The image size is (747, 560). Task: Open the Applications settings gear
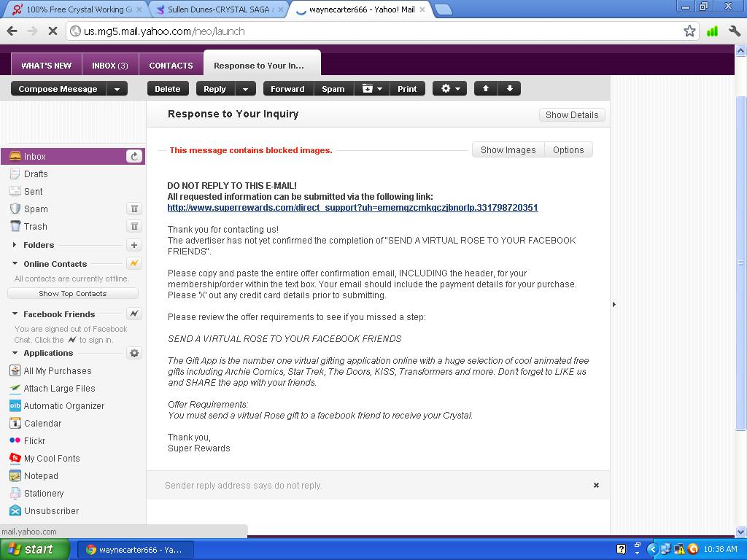coord(134,353)
